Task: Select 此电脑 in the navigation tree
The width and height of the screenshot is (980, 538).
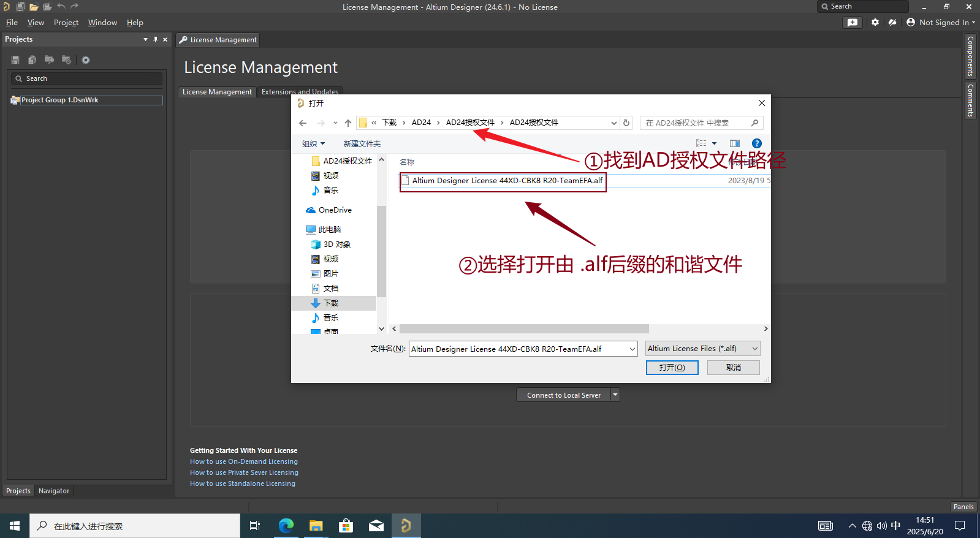Action: click(324, 230)
